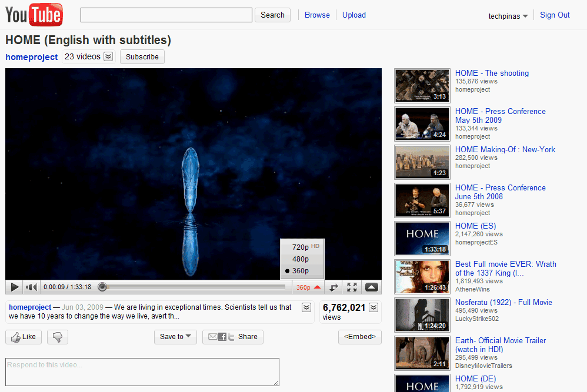The height and width of the screenshot is (392, 587).
Task: Click the thumbs down dislike button
Action: click(x=58, y=337)
